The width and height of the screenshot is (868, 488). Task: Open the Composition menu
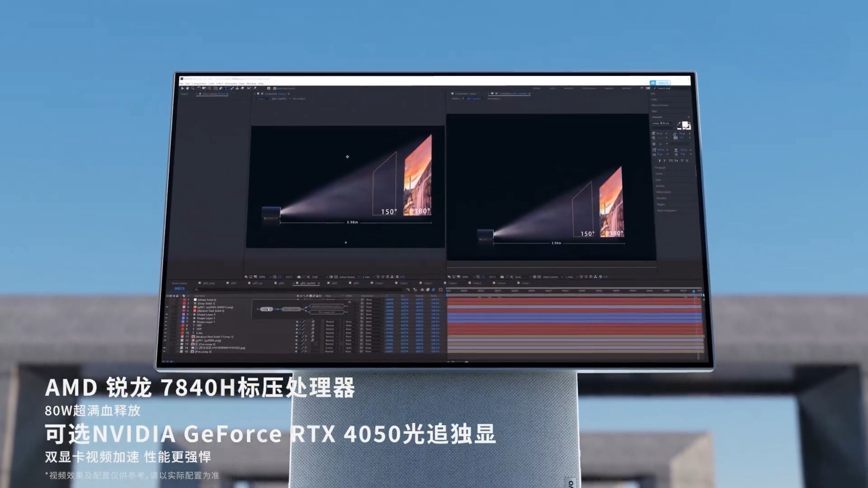(199, 84)
